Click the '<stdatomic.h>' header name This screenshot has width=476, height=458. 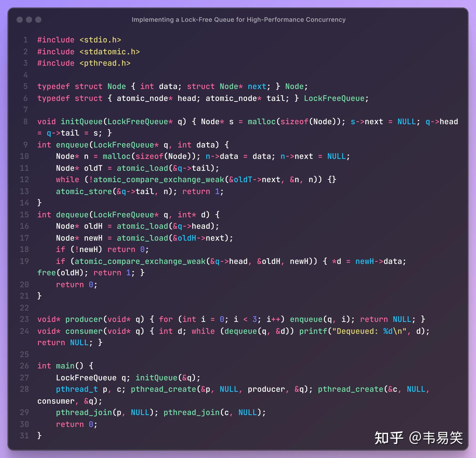pyautogui.click(x=109, y=52)
